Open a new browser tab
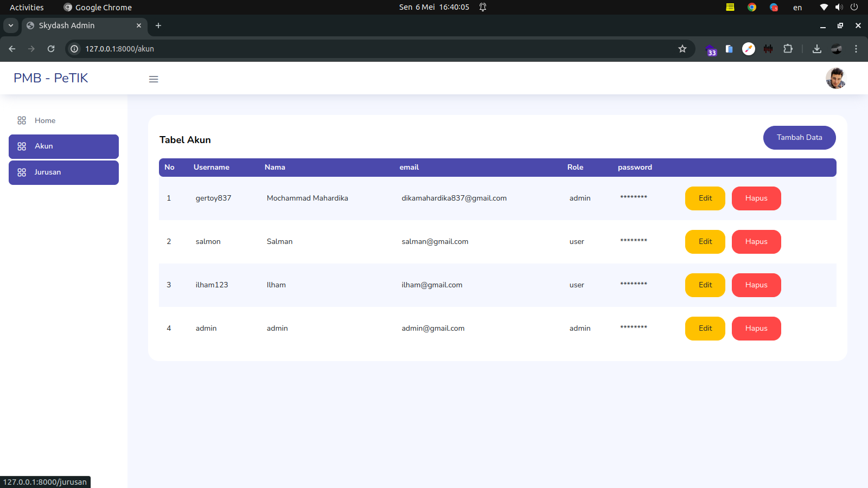 (x=158, y=25)
